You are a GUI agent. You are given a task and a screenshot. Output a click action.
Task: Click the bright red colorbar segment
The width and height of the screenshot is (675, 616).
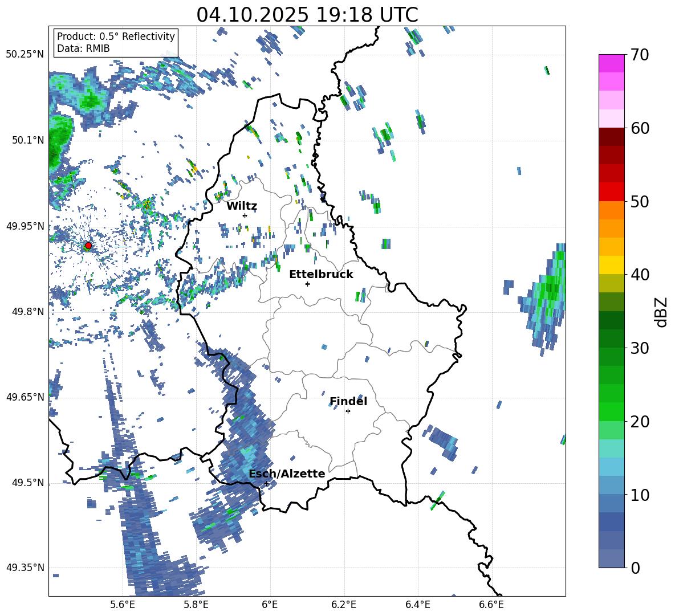(611, 192)
